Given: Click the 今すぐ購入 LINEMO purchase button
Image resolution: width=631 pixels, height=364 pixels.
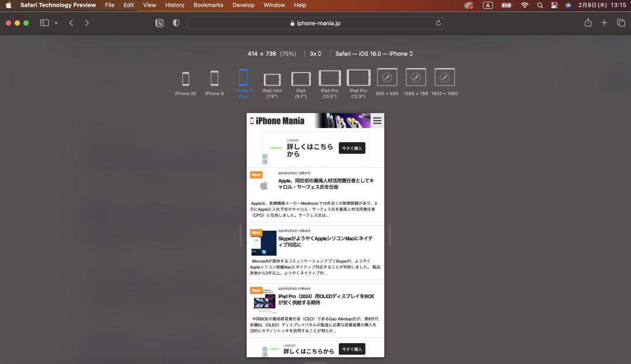Looking at the screenshot, I should 351,148.
